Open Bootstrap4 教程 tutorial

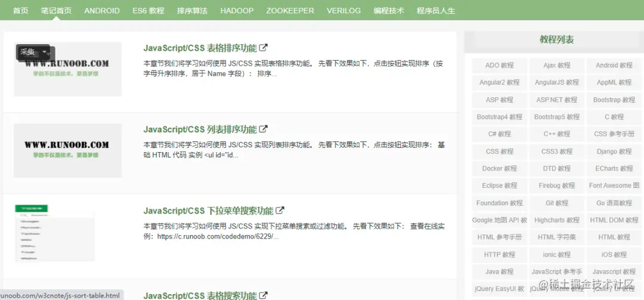point(500,117)
